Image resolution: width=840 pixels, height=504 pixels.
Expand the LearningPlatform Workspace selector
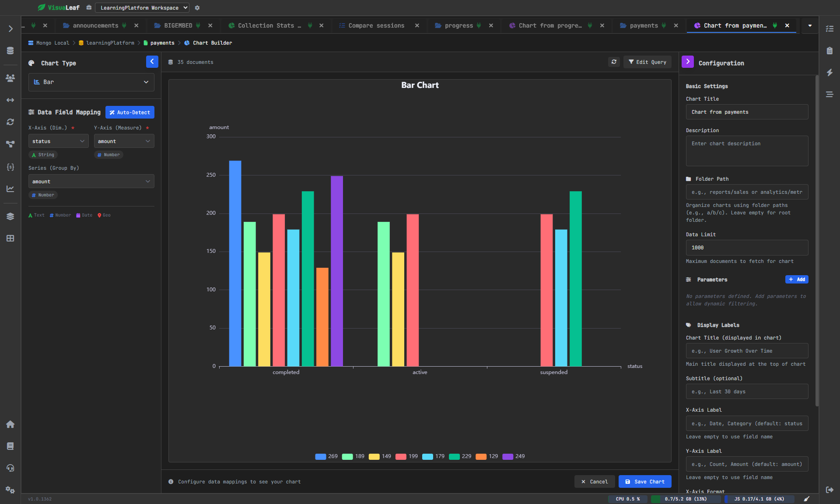[142, 7]
